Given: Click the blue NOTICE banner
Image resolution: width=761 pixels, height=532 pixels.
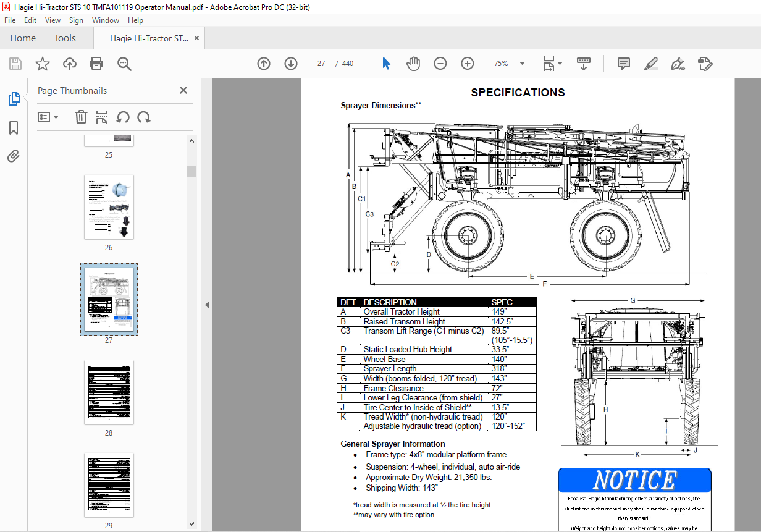Looking at the screenshot, I should (x=635, y=480).
